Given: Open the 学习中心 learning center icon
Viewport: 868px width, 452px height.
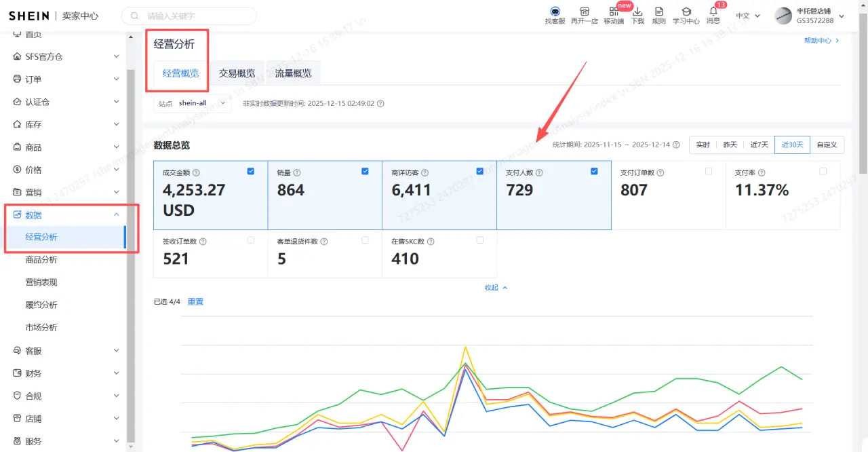Looking at the screenshot, I should pyautogui.click(x=686, y=12).
